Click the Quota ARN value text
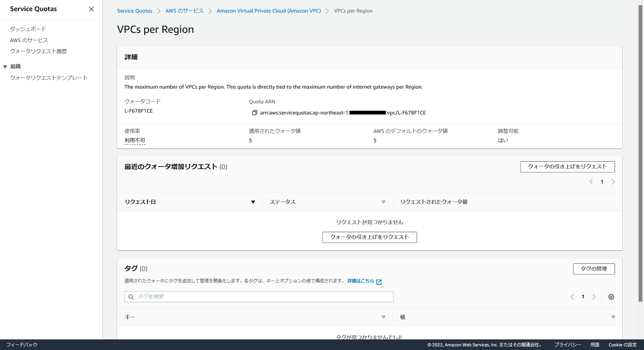The image size is (644, 350). [x=343, y=113]
